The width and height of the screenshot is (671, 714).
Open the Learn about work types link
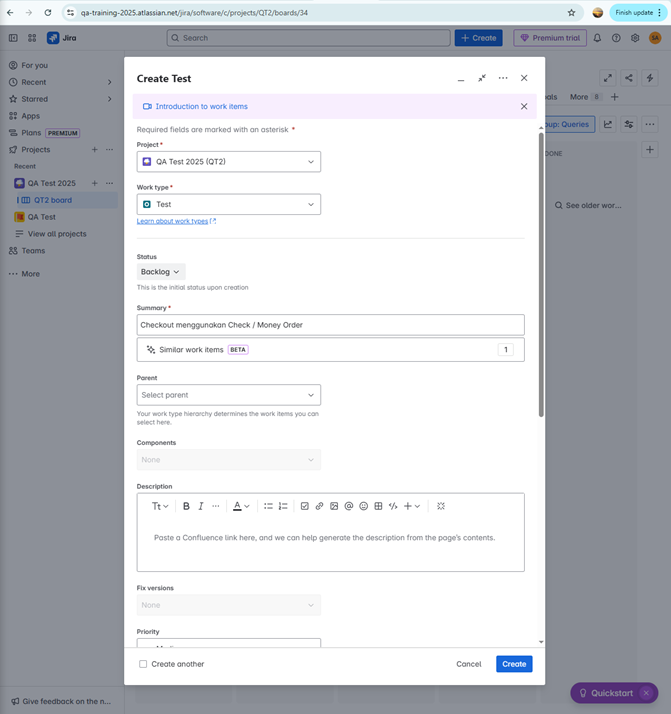pos(172,221)
